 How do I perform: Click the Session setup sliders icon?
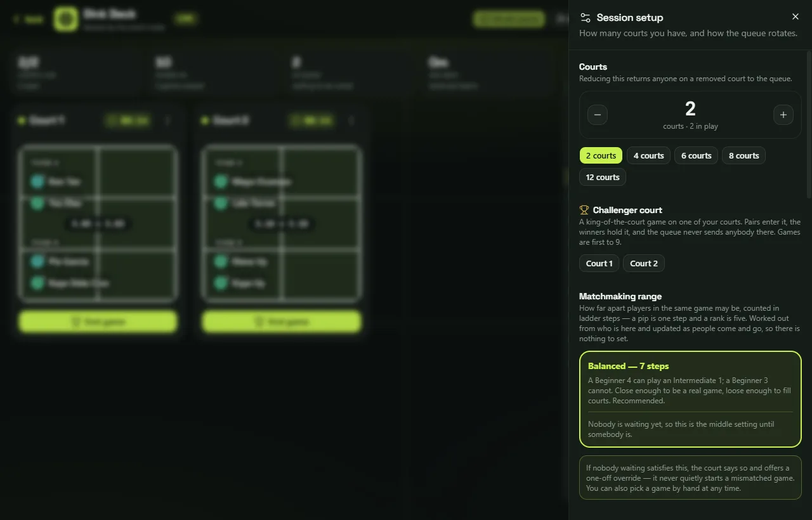585,18
